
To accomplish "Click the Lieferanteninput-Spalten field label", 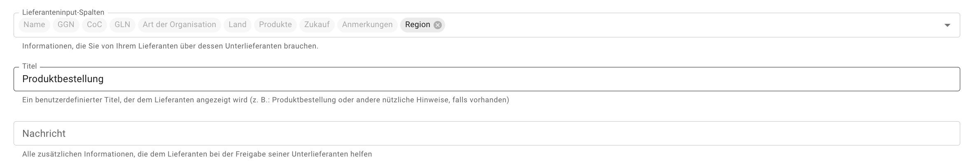I will (x=63, y=13).
